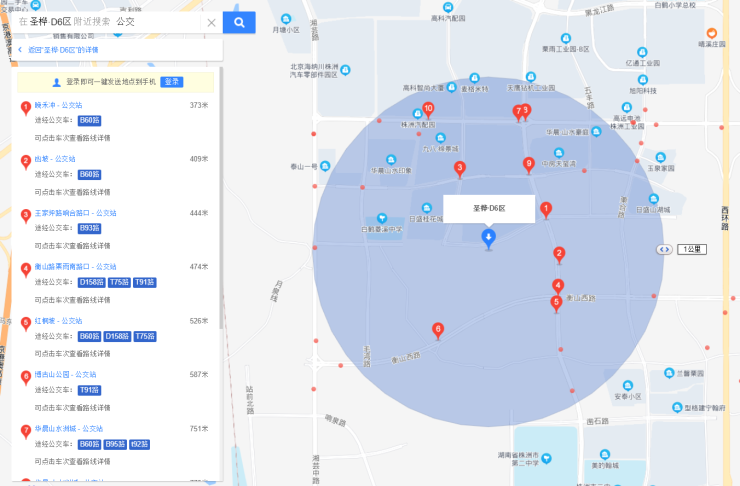The image size is (740, 486).
Task: Click 泰山一号 POI icon
Action: (325, 166)
